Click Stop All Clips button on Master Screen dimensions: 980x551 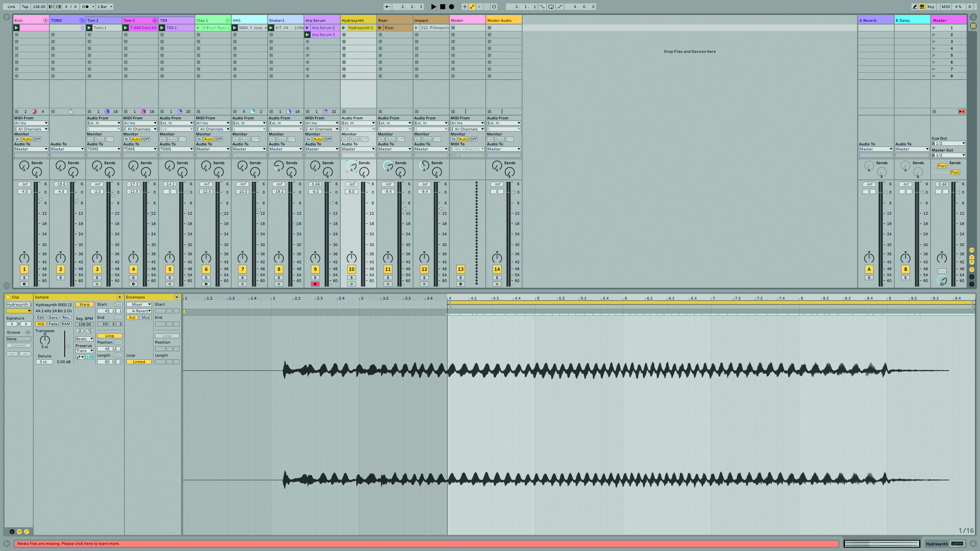(934, 111)
